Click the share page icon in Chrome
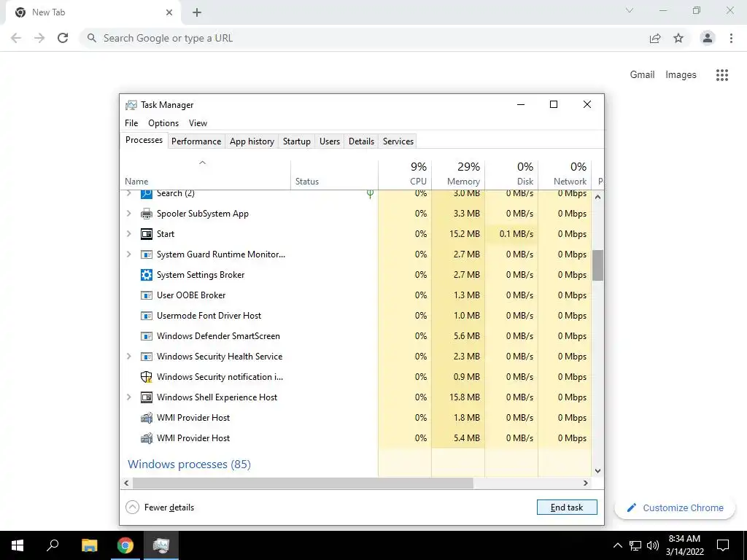Viewport: 747px width, 560px height. coord(655,38)
